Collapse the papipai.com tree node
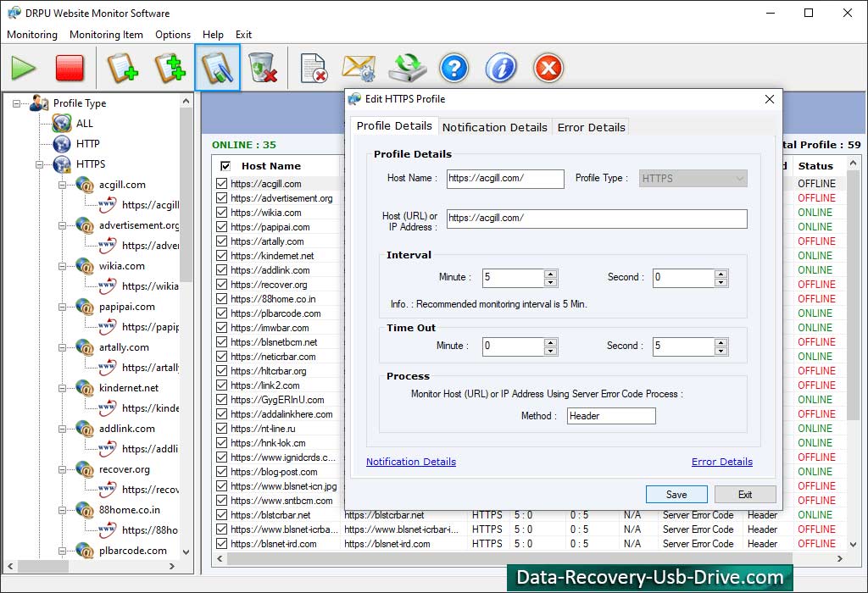The image size is (868, 593). 62,307
